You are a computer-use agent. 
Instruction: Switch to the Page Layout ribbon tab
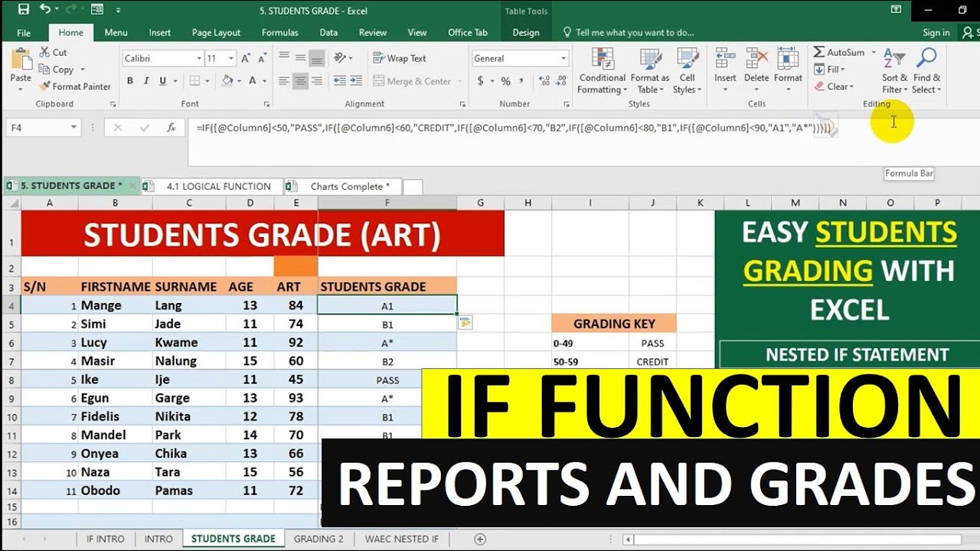tap(216, 33)
